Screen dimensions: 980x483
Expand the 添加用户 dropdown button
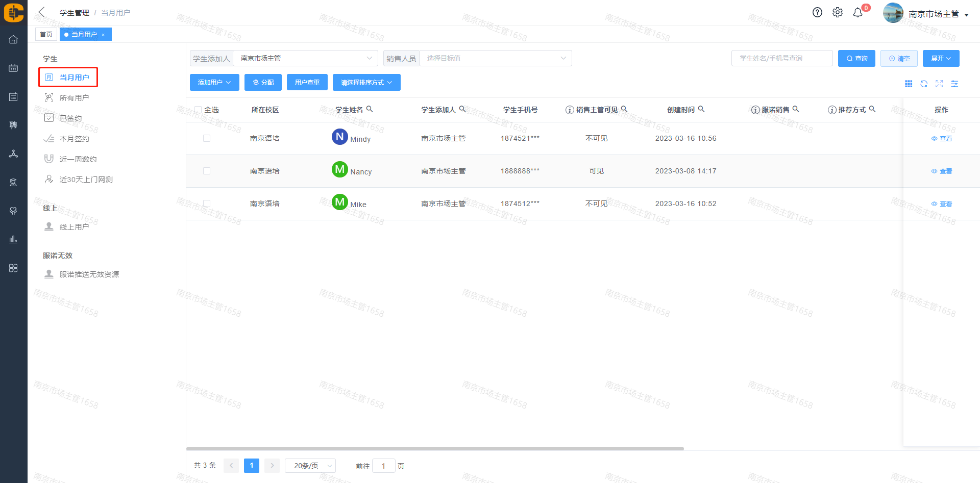214,83
